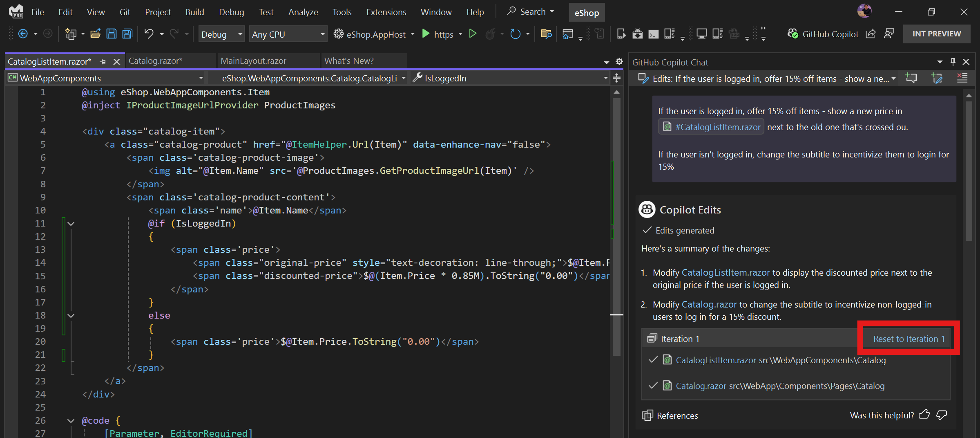Open Catalog.razor link in Iteration 1 list
The width and height of the screenshot is (980, 438).
coord(701,386)
